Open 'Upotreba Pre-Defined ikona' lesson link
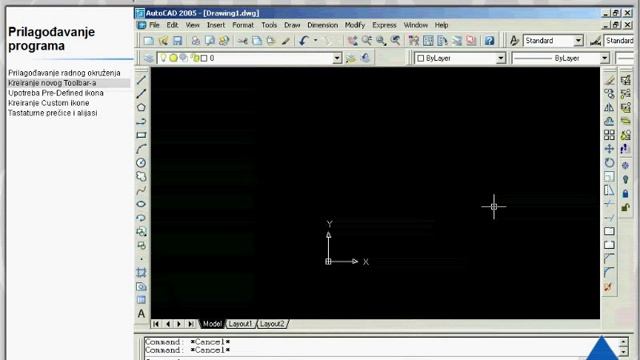Viewport: 640px width, 360px height. 56,93
